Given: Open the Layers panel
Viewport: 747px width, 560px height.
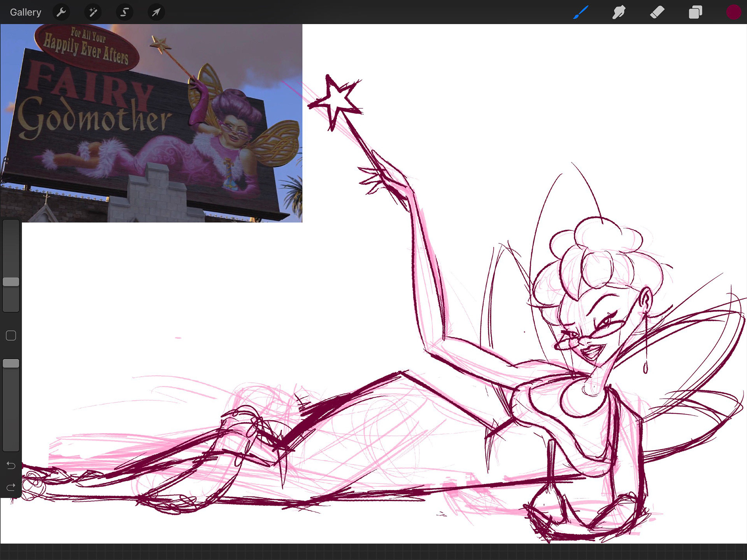Looking at the screenshot, I should 695,12.
